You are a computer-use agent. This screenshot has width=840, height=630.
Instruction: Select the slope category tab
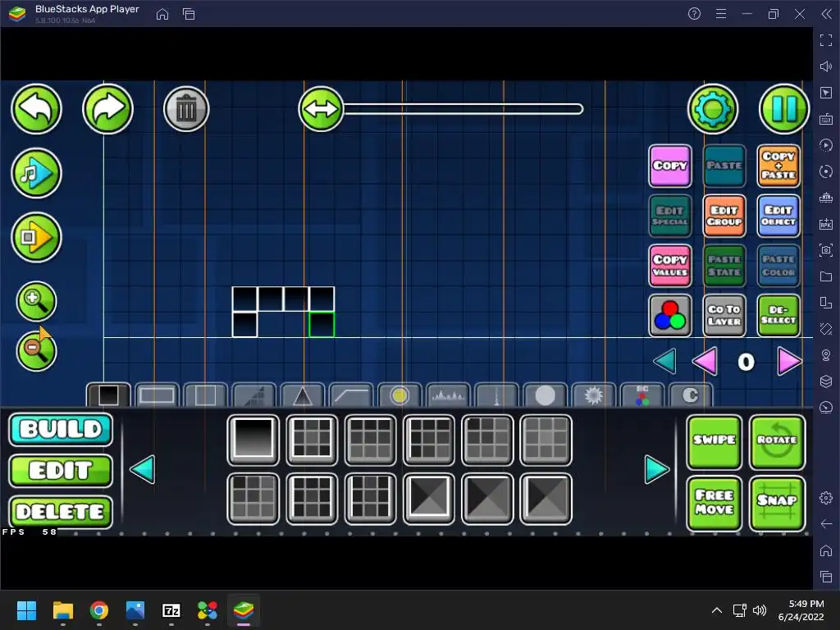[x=254, y=395]
